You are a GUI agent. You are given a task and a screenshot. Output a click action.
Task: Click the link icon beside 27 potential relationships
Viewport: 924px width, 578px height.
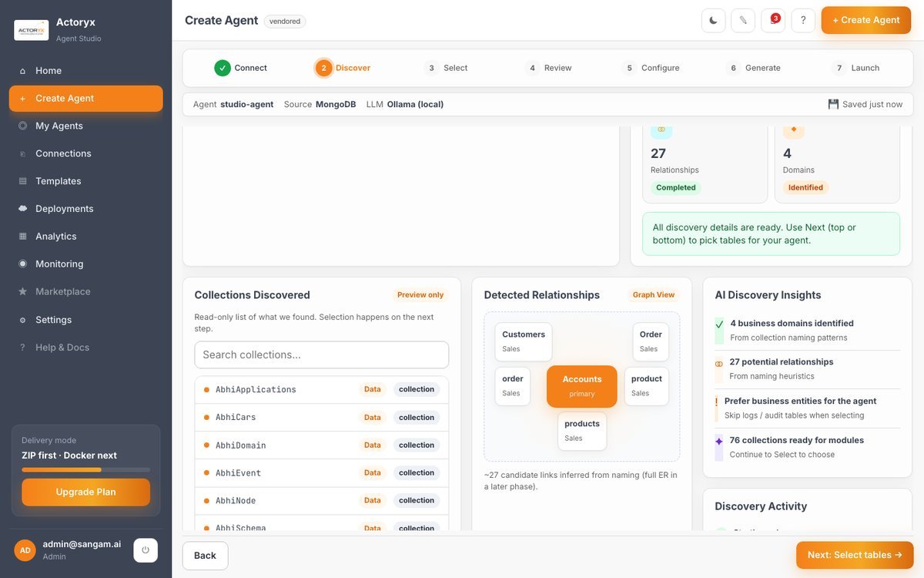(719, 364)
